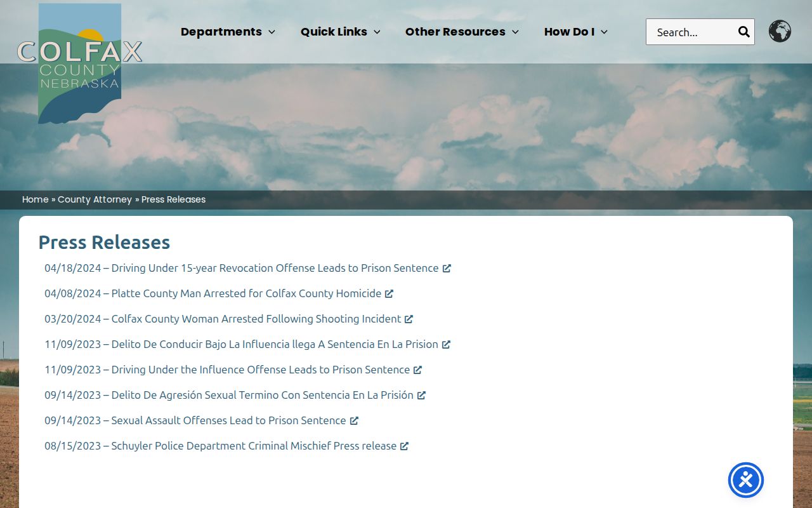Expand the Quick Links menu chevron

click(377, 32)
